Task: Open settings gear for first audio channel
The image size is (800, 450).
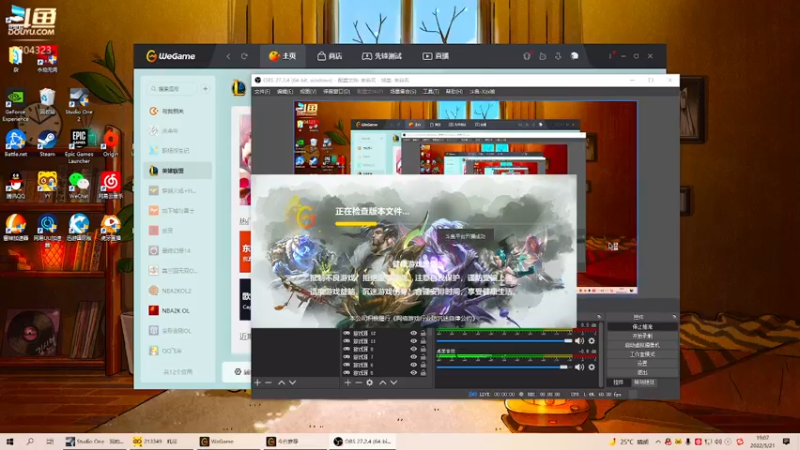Action: tap(592, 341)
